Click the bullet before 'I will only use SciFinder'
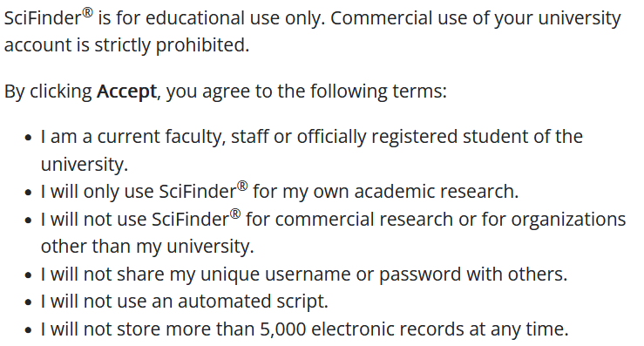Screen dimensions: 644x346 click(x=28, y=193)
